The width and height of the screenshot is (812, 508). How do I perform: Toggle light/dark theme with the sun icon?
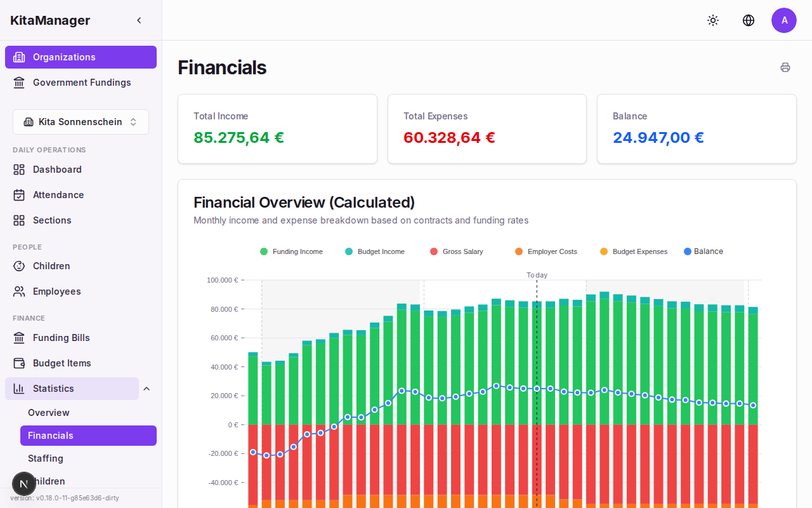pyautogui.click(x=713, y=20)
